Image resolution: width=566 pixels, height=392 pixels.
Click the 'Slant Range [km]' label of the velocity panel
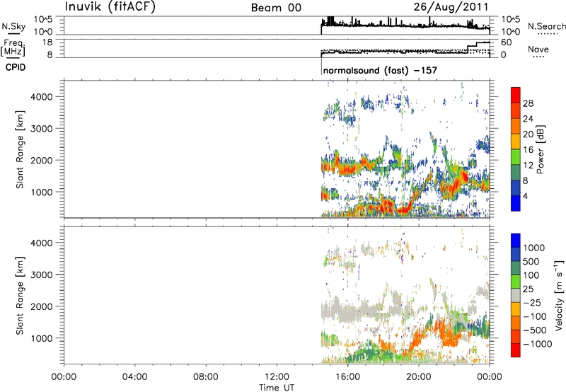[20, 296]
